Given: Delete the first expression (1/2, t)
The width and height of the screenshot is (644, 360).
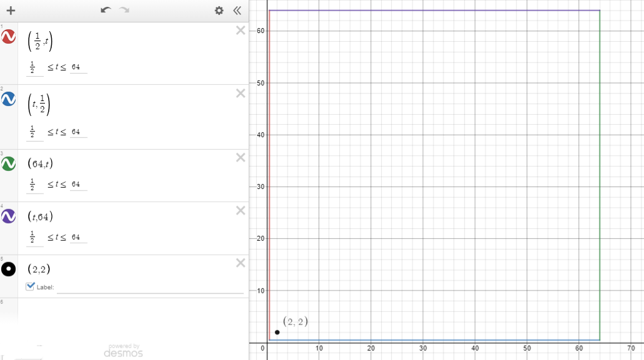Looking at the screenshot, I should (240, 31).
